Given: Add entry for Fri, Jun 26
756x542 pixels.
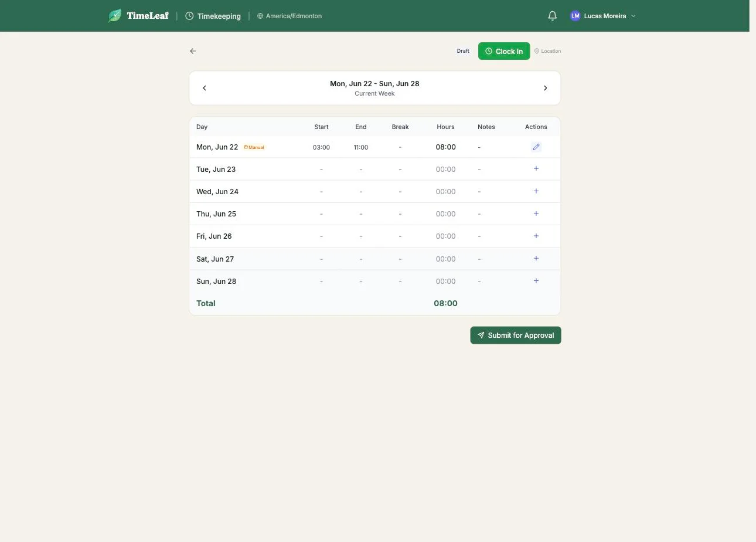Looking at the screenshot, I should 536,236.
